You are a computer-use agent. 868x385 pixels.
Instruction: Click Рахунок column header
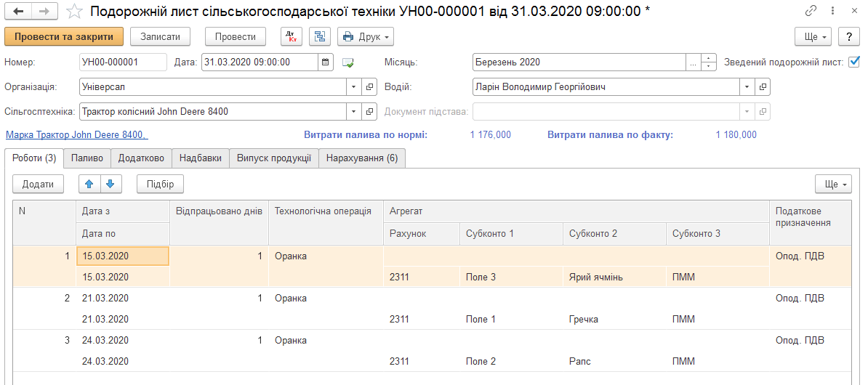tap(421, 233)
